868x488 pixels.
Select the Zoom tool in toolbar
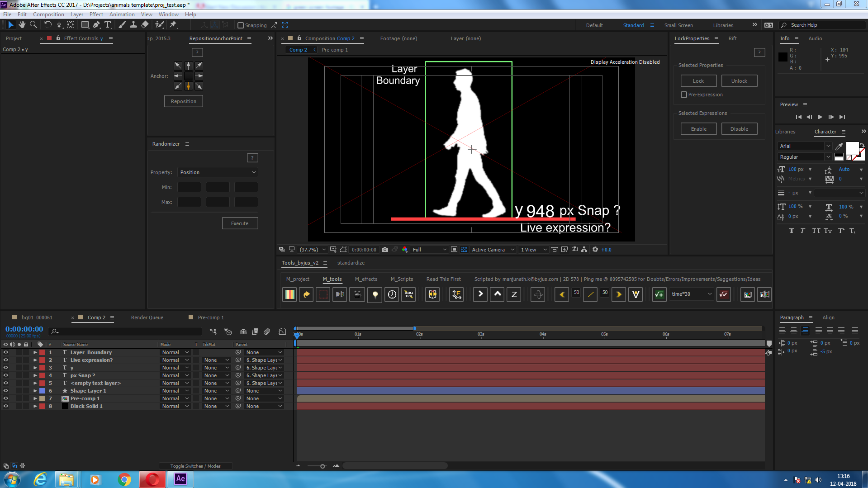click(x=33, y=25)
